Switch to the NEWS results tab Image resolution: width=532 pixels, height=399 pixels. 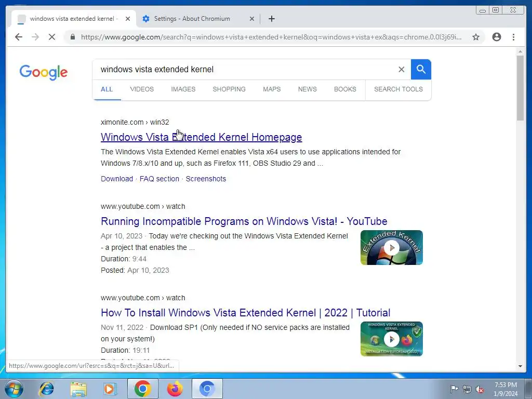pos(308,89)
